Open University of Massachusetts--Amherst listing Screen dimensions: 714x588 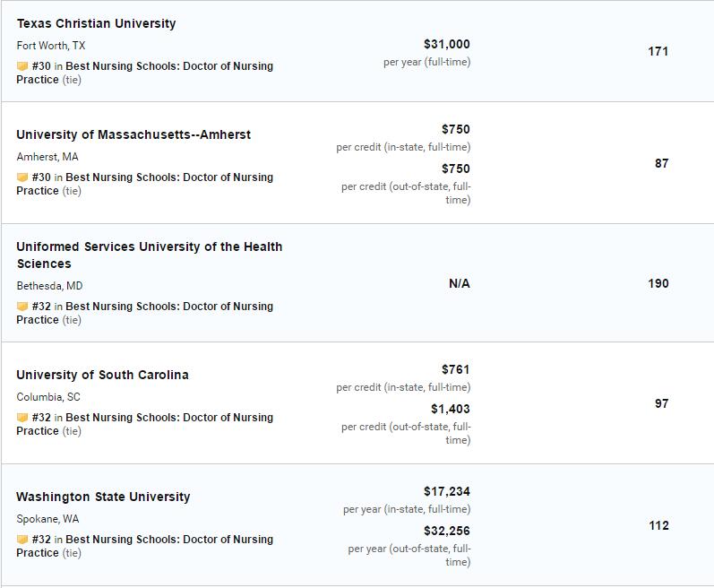point(133,134)
